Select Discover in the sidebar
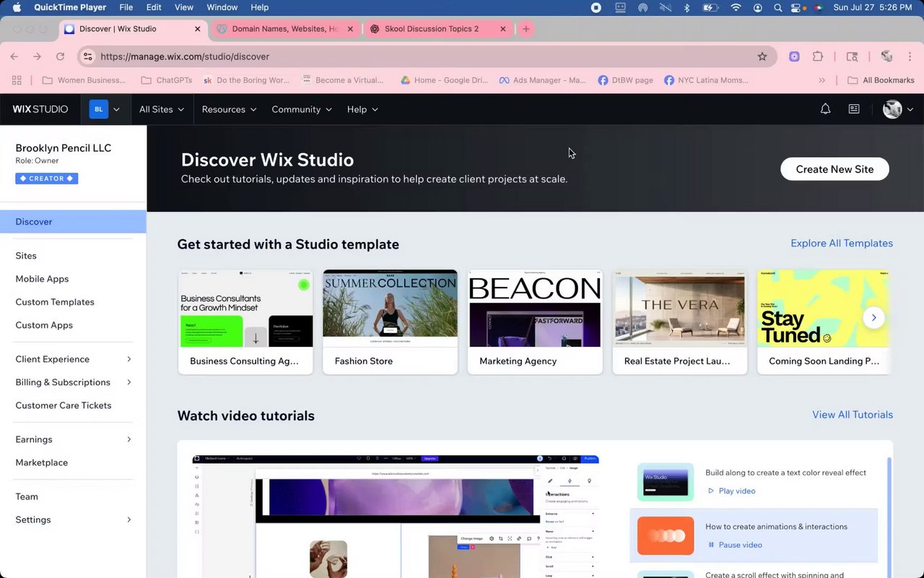 click(x=73, y=222)
